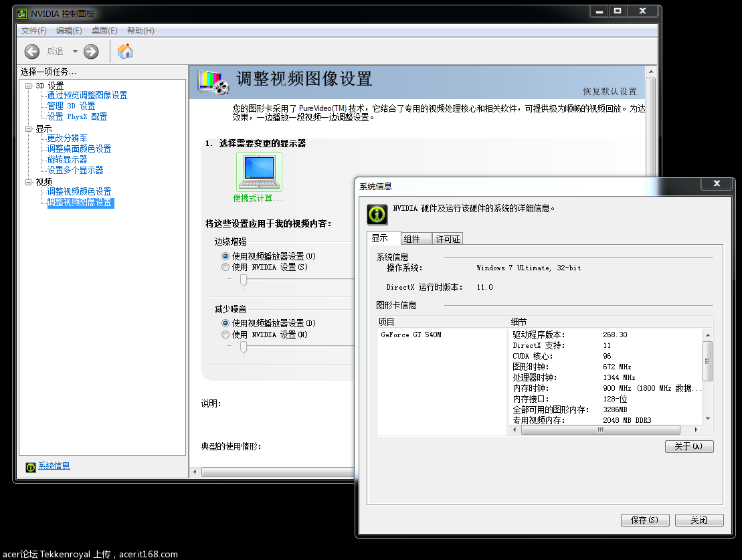Image resolution: width=742 pixels, height=560 pixels.
Task: Click main panel scroll-left arrow
Action: pos(195,472)
